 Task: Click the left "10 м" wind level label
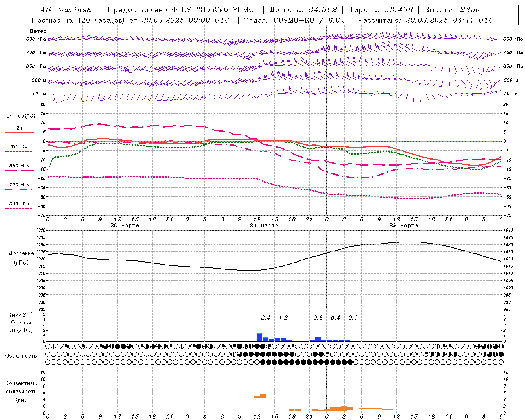pyautogui.click(x=39, y=94)
